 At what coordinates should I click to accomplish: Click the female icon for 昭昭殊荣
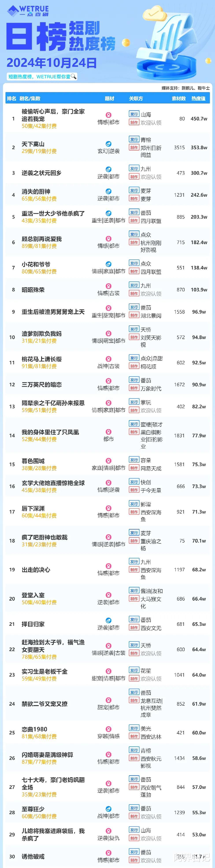point(108,286)
